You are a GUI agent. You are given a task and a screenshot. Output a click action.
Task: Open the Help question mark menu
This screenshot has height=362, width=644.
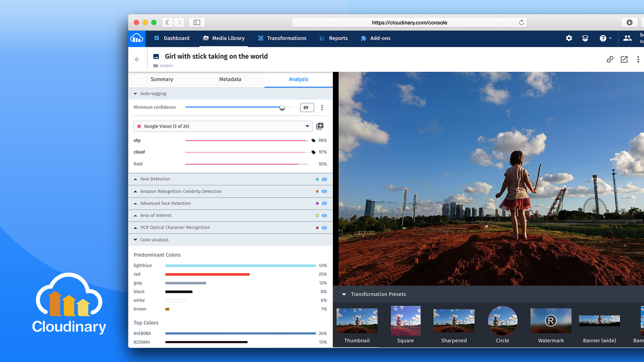pos(603,38)
